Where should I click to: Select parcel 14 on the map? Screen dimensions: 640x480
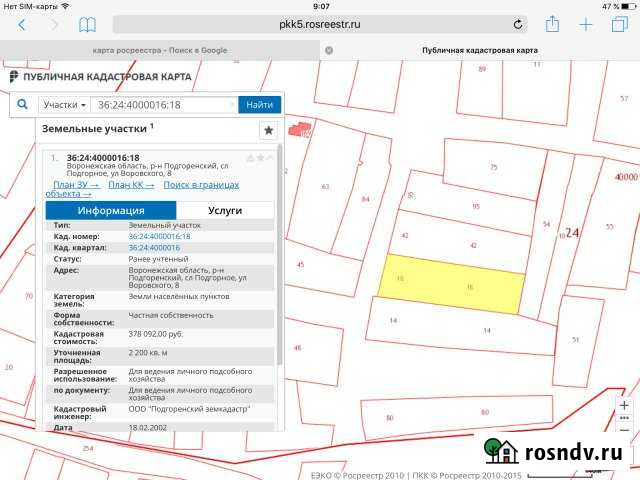click(x=461, y=327)
